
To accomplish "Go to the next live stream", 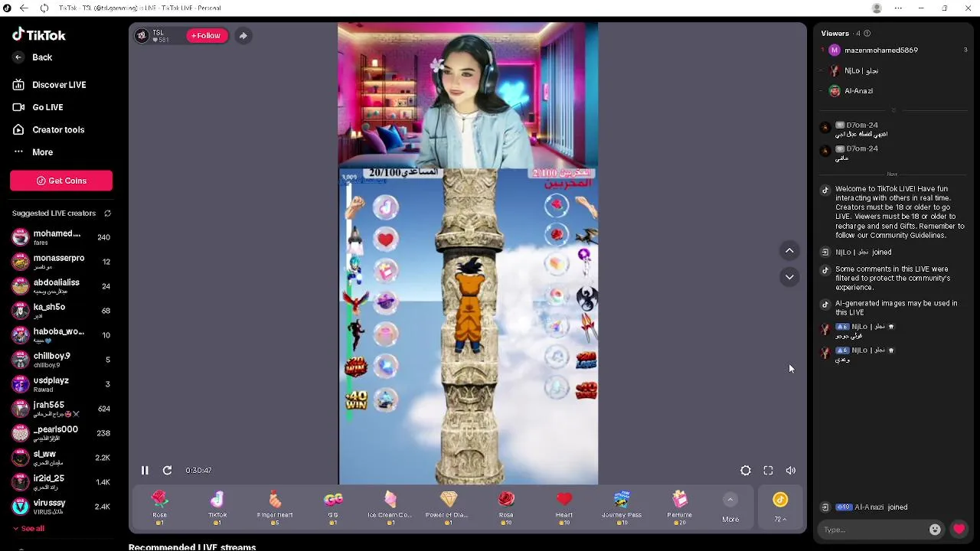I will point(789,277).
